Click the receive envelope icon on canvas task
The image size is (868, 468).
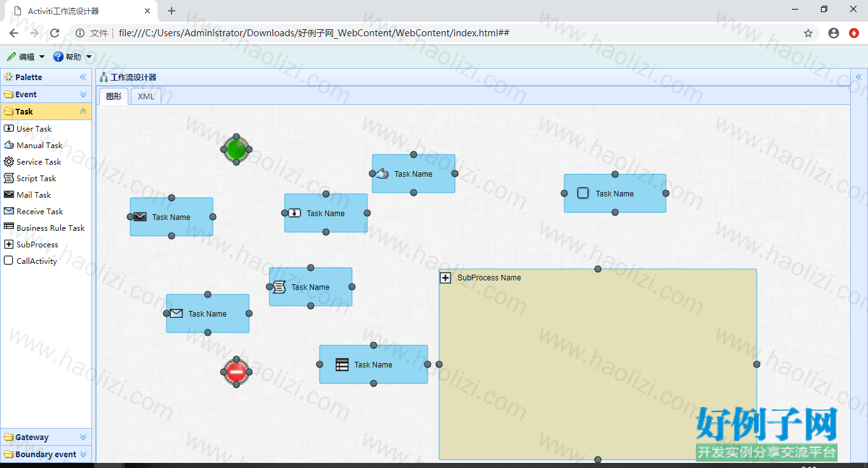click(177, 313)
